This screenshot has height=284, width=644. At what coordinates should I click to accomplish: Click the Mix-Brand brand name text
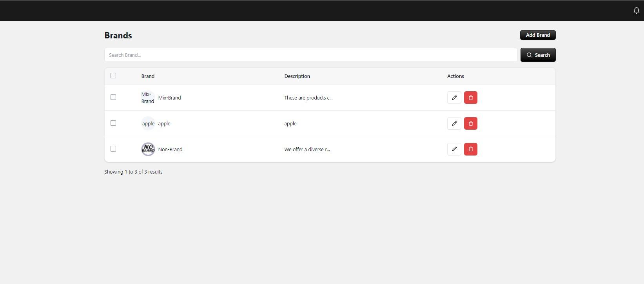click(169, 98)
